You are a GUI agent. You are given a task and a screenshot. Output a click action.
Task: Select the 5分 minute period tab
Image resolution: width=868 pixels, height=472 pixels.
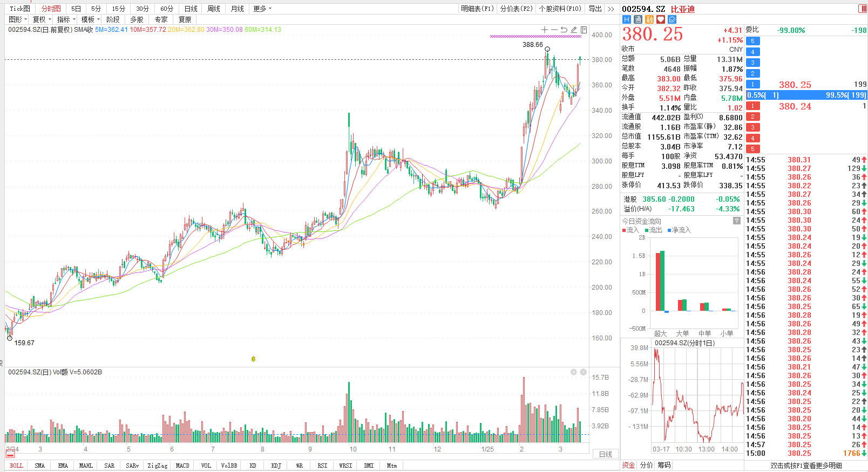point(96,9)
